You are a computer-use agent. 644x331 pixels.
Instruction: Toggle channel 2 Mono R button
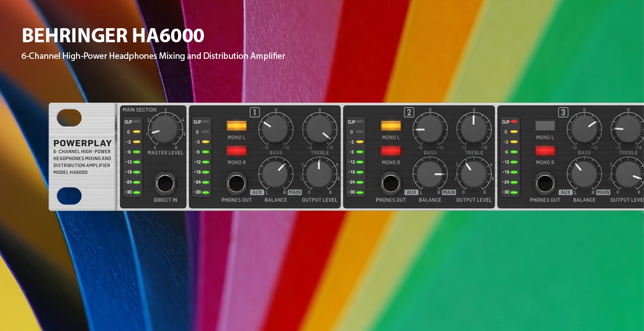coord(391,150)
